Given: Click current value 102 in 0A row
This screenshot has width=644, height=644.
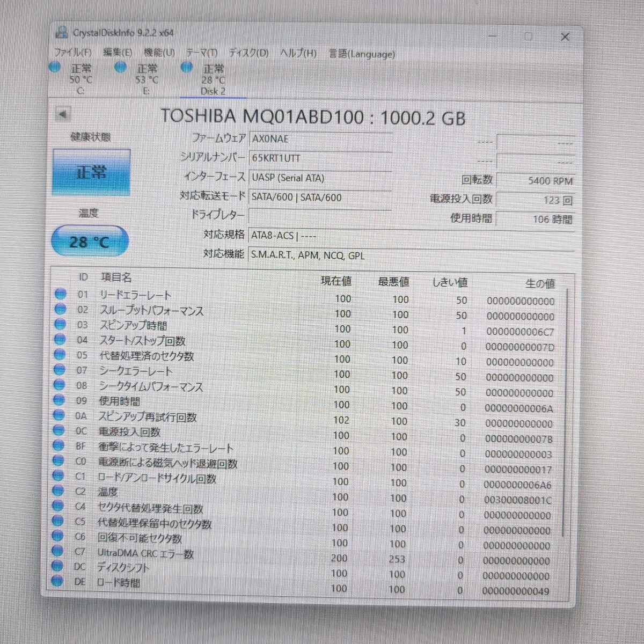Looking at the screenshot, I should pos(341,420).
